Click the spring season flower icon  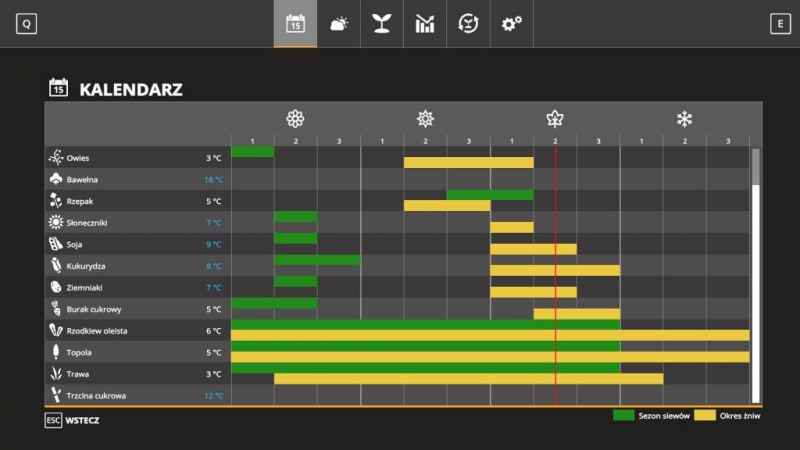click(x=295, y=119)
